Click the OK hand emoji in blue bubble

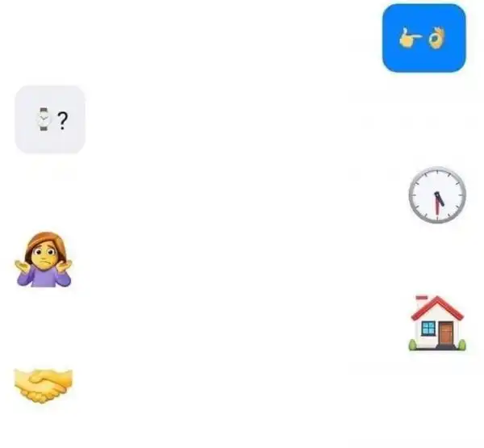(436, 38)
